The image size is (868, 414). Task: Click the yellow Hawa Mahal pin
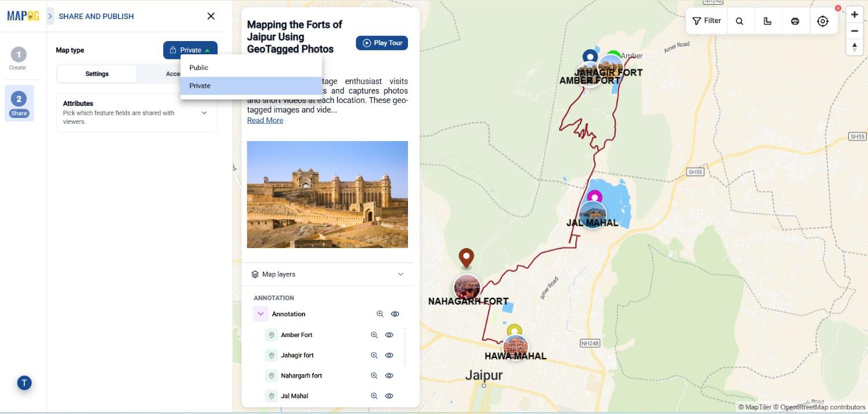click(x=514, y=330)
